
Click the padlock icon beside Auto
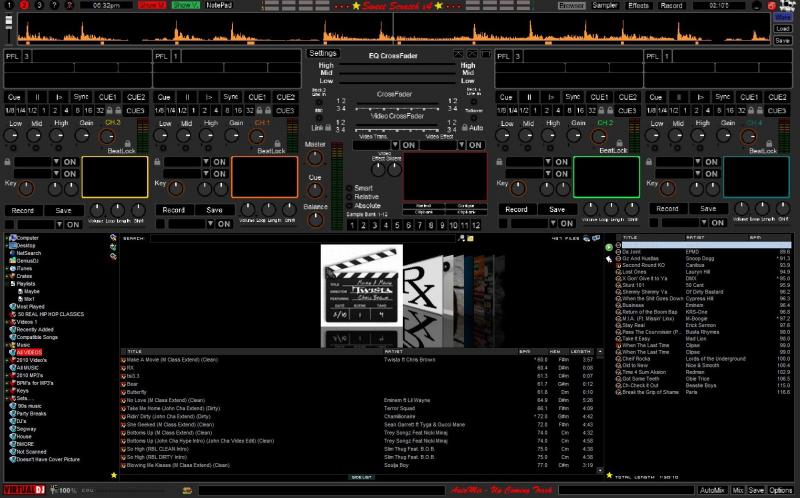point(465,128)
